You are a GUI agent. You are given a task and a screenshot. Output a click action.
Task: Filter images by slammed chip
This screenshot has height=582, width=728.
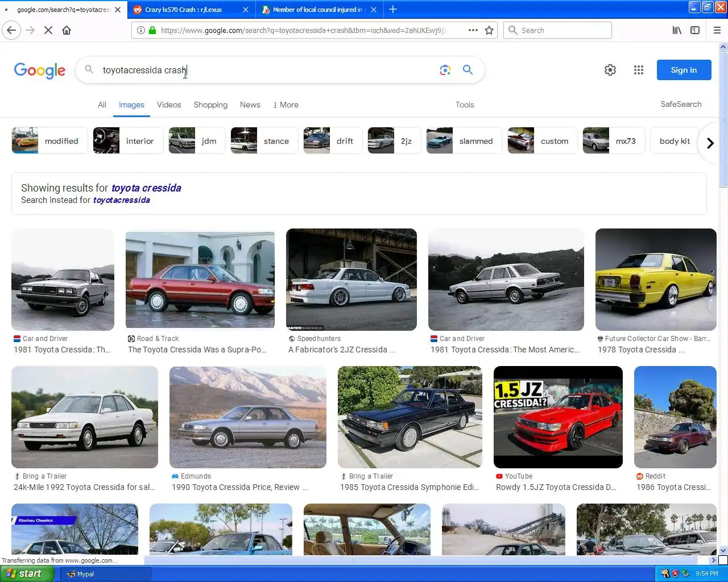pyautogui.click(x=464, y=141)
